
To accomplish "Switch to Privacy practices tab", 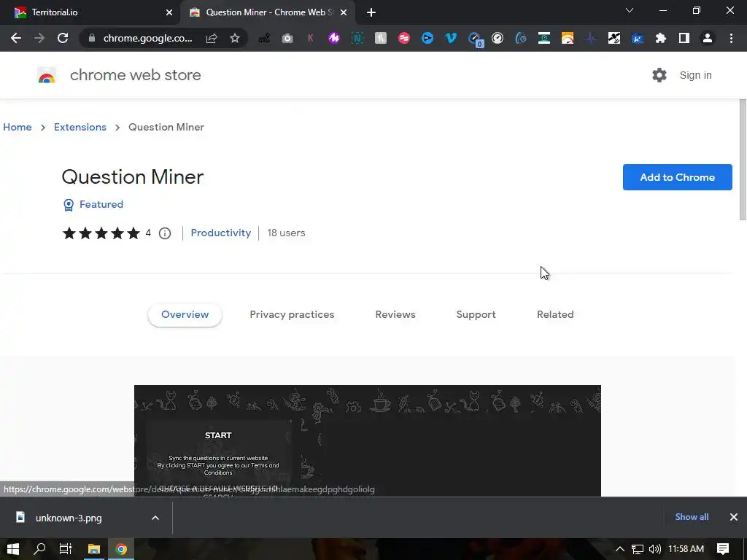I will coord(292,315).
